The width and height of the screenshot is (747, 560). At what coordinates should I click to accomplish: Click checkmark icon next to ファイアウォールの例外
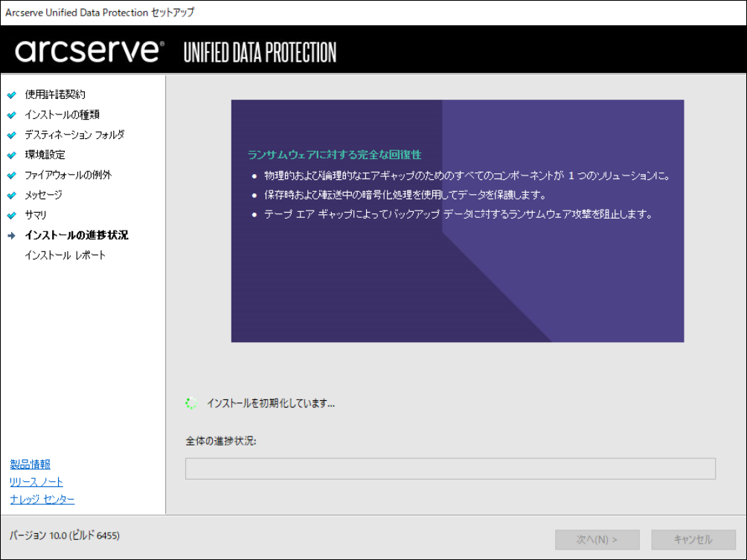click(x=12, y=176)
